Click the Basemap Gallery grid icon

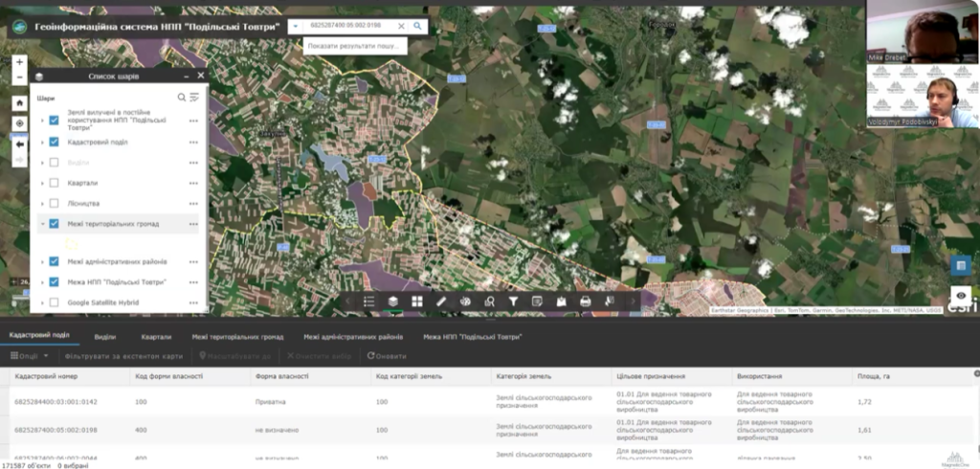pos(417,301)
